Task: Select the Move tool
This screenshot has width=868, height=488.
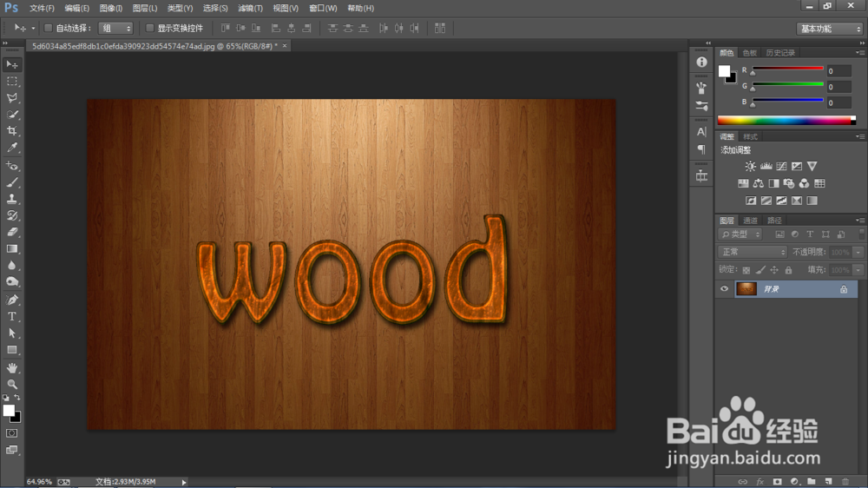Action: pyautogui.click(x=11, y=65)
